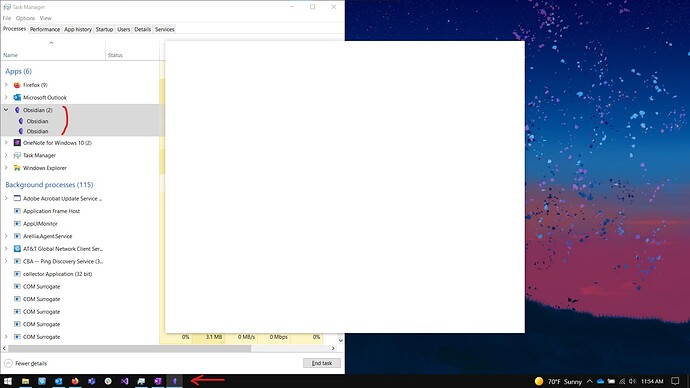Image resolution: width=690 pixels, height=388 pixels.
Task: Open the notification action center icon
Action: (675, 381)
